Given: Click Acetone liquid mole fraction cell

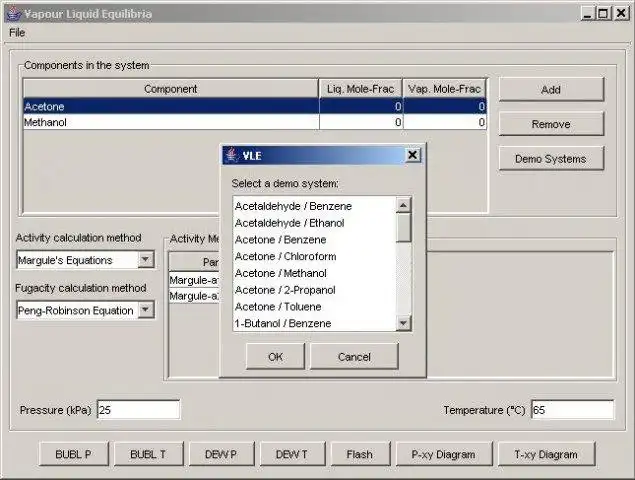Looking at the screenshot, I should [x=361, y=106].
